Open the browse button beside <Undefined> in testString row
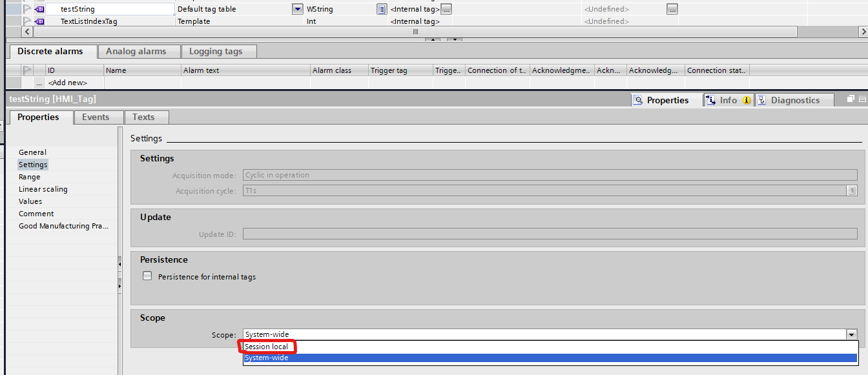Image resolution: width=868 pixels, height=375 pixels. click(x=672, y=9)
